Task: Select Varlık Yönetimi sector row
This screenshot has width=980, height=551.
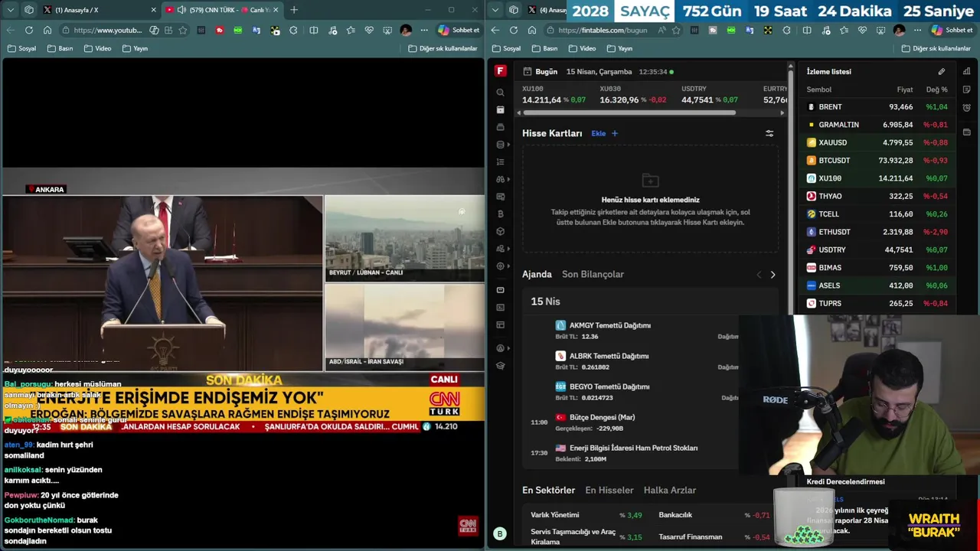Action: (x=586, y=515)
